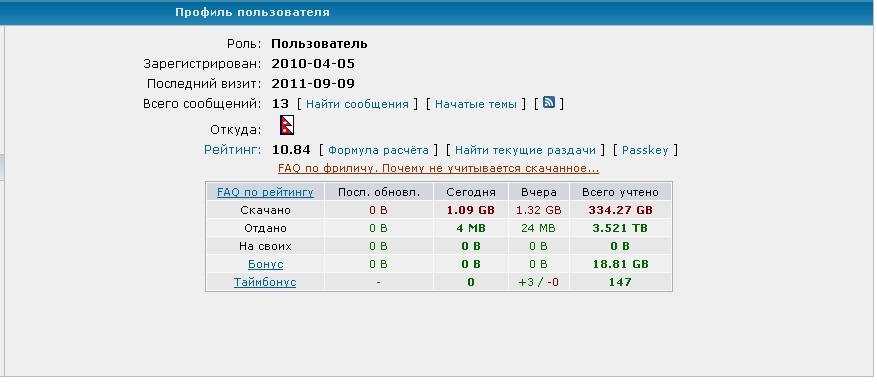The width and height of the screenshot is (877, 384).
Task: Click the 147 timebonus total cell
Action: [x=620, y=282]
